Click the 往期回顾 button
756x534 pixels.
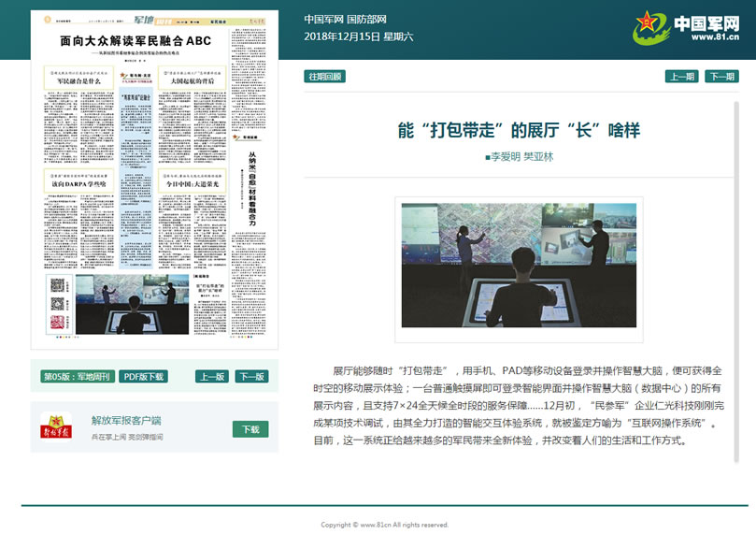click(x=324, y=77)
